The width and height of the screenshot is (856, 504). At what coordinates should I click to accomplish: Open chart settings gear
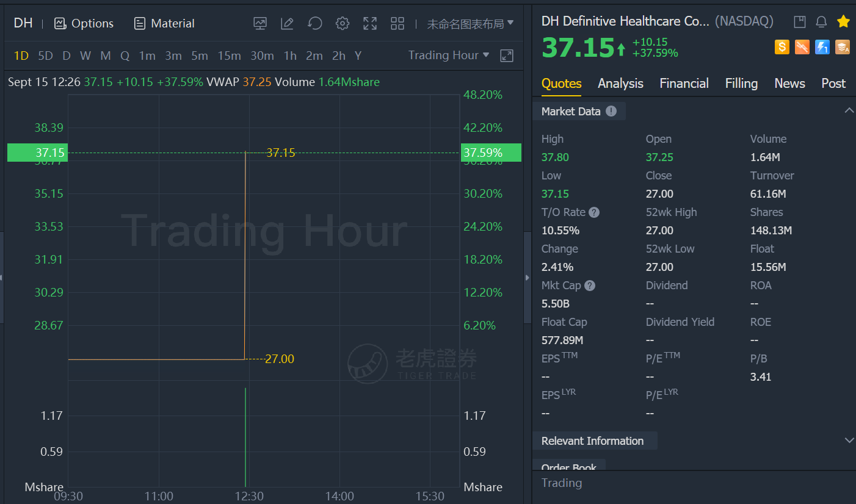tap(343, 24)
